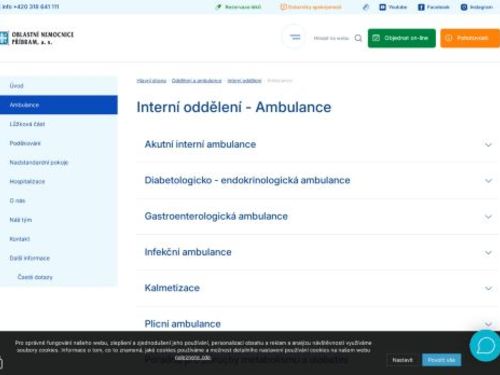
Task: Accept cookies with the blue button
Action: pos(441,360)
